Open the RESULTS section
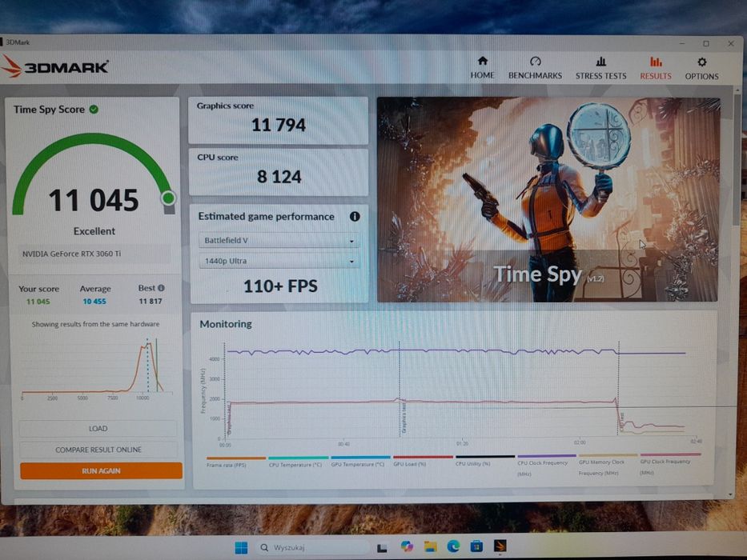This screenshot has height=560, width=747. tap(656, 68)
